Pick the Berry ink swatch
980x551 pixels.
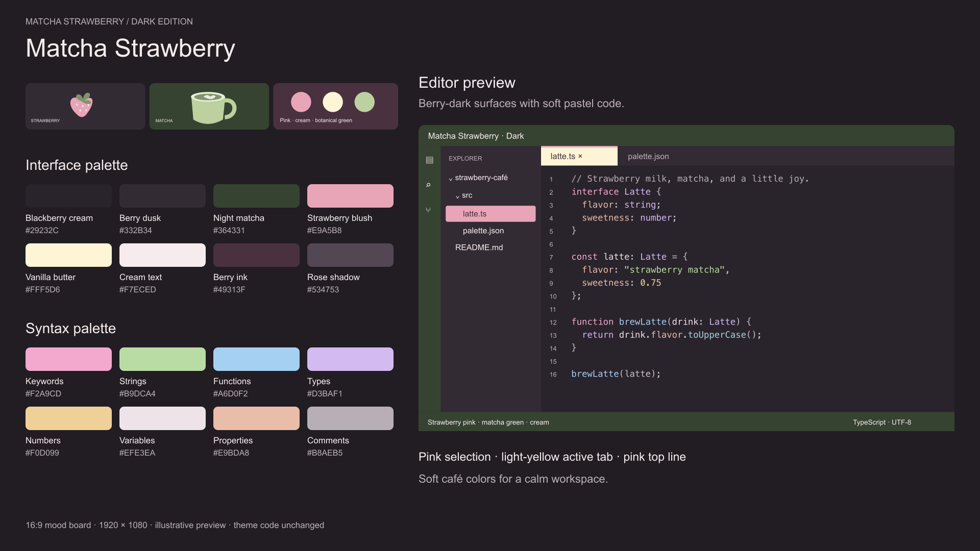click(x=256, y=255)
